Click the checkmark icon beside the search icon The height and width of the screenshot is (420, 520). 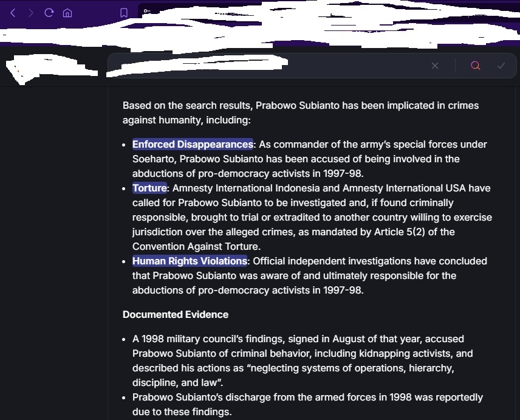(501, 66)
